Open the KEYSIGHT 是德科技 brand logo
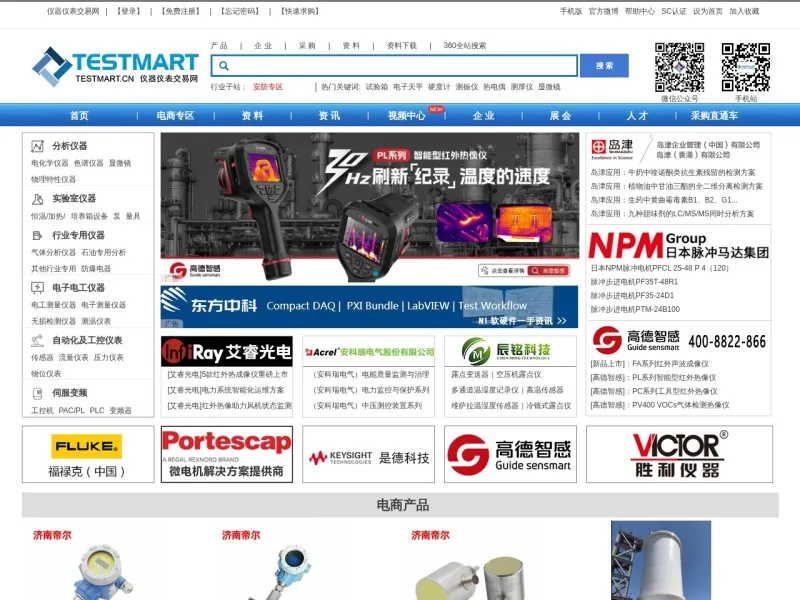This screenshot has height=600, width=800. [368, 454]
